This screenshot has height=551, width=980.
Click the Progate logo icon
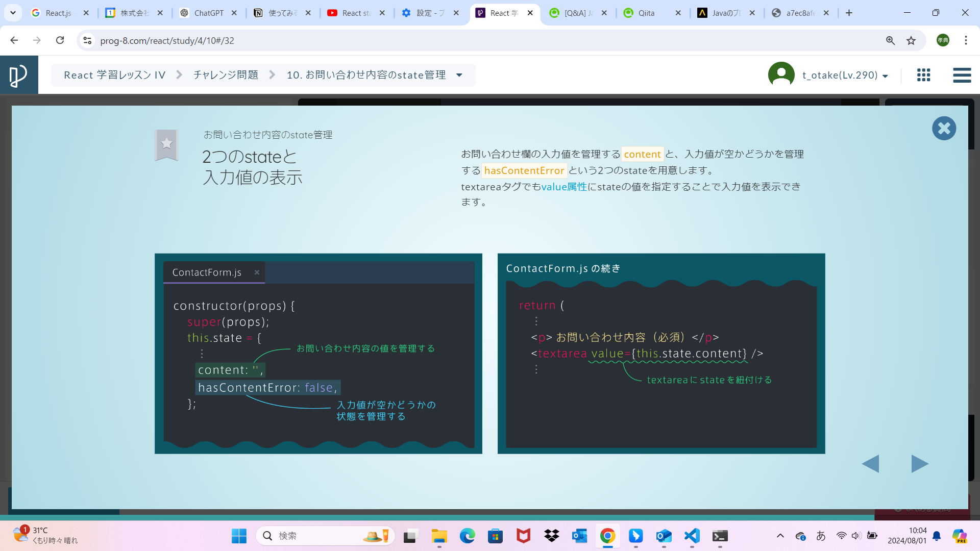click(19, 75)
